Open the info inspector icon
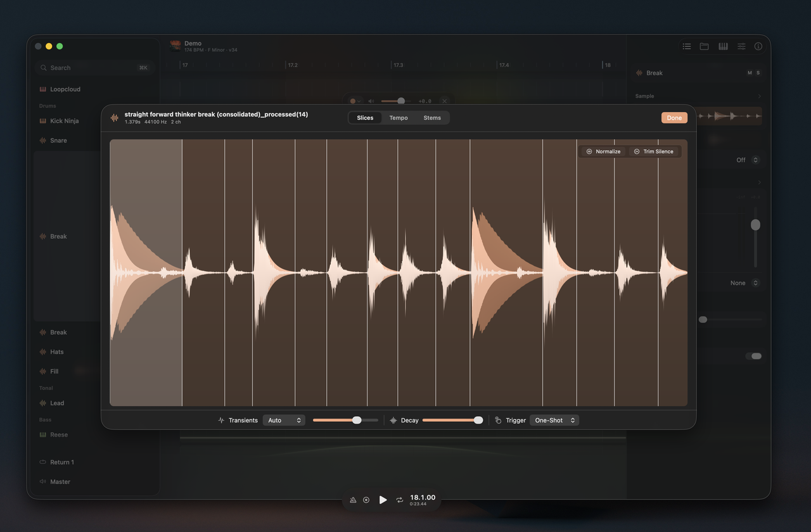 click(758, 46)
